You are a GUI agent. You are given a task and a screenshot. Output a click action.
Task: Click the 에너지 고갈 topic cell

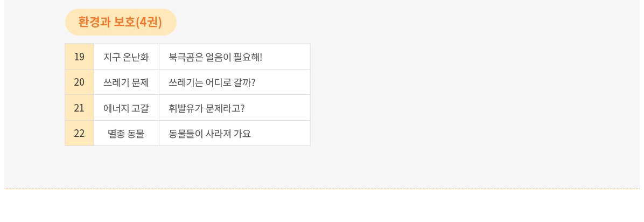click(127, 108)
